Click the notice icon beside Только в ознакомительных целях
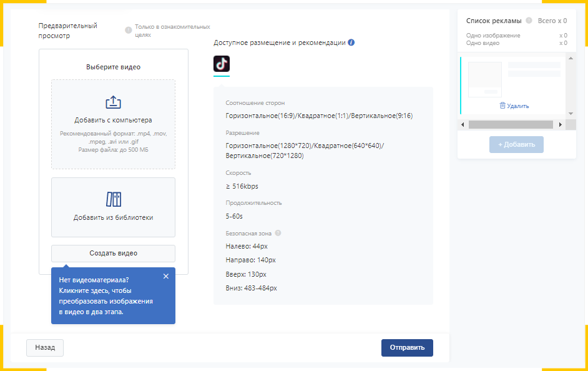The height and width of the screenshot is (371, 588). (x=128, y=30)
